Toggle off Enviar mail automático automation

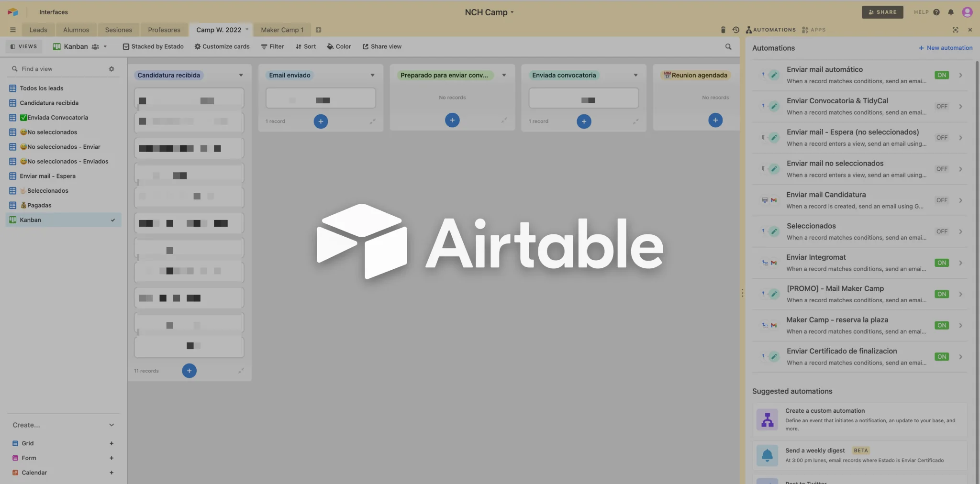pos(941,75)
